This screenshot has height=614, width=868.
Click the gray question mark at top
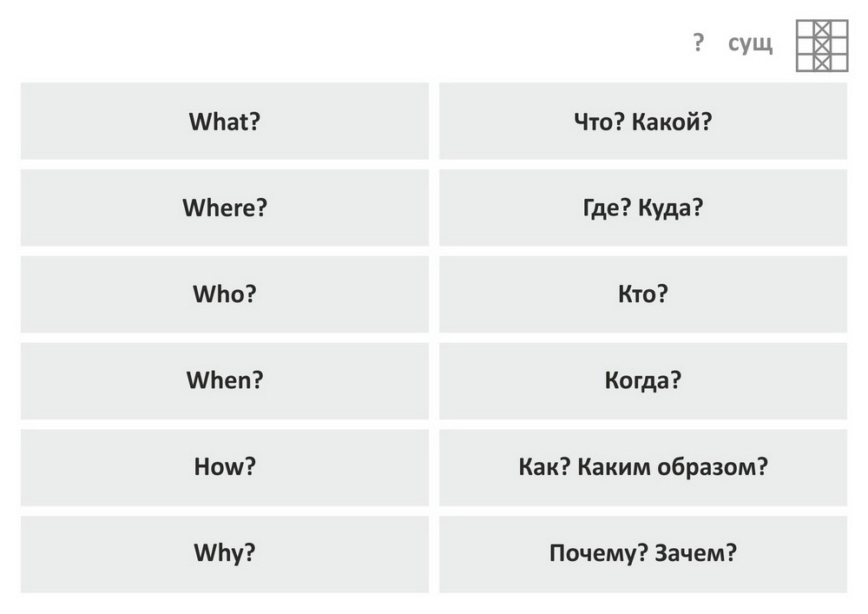(699, 43)
